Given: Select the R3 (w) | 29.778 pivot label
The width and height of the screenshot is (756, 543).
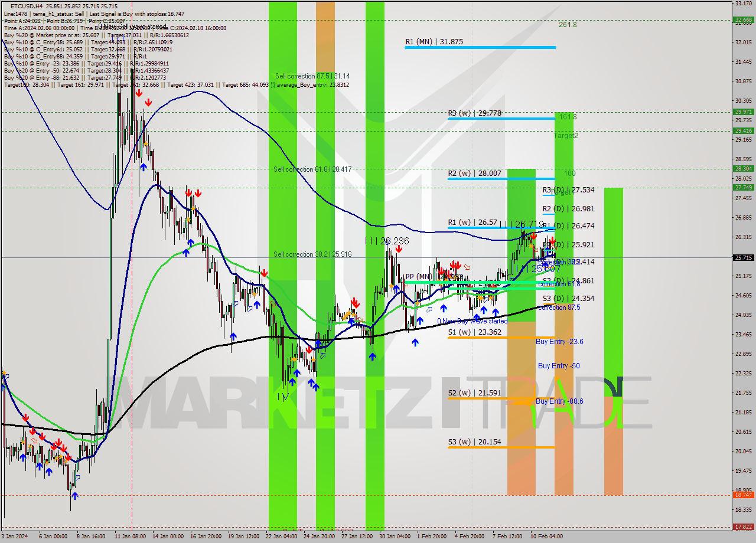Looking at the screenshot, I should [x=474, y=113].
